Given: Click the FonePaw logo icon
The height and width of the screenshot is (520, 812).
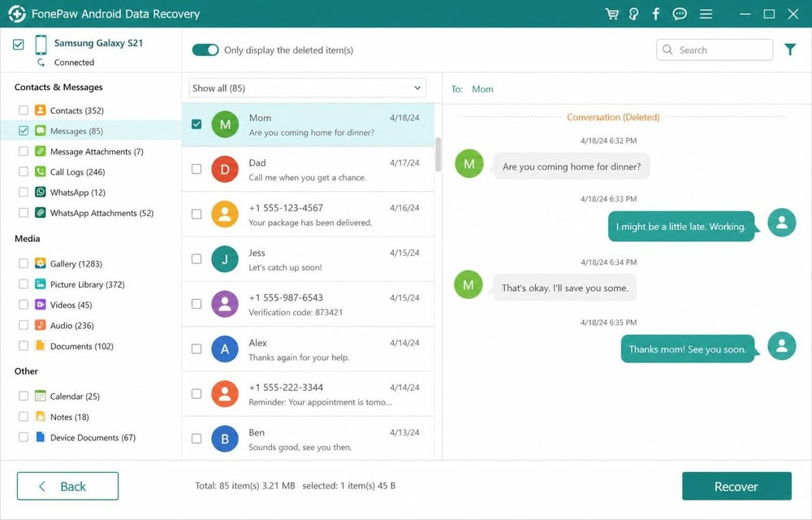Looking at the screenshot, I should tap(16, 14).
